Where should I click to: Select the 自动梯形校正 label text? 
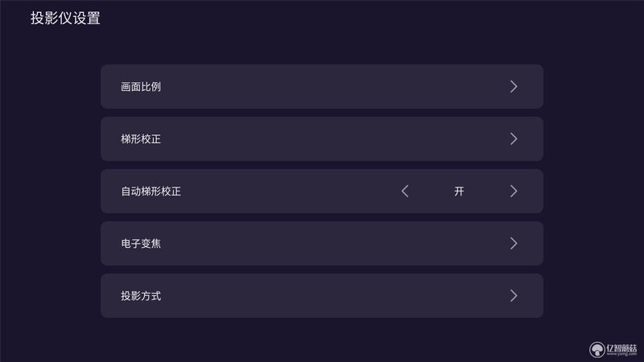[151, 191]
